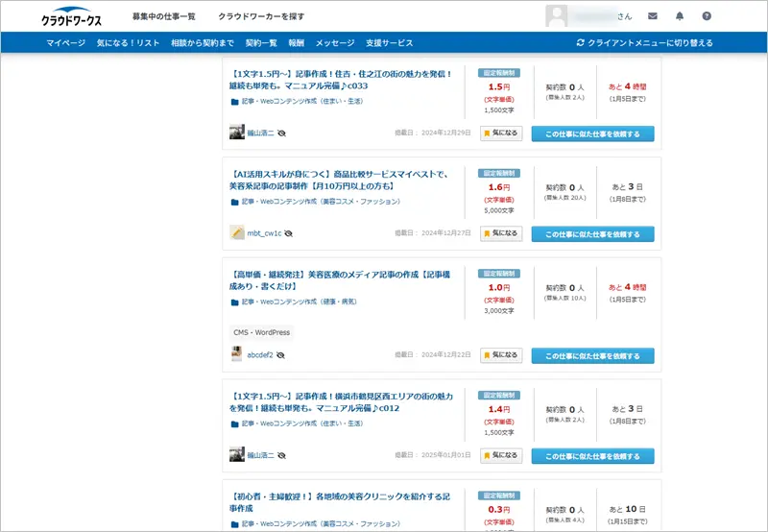Open the messages envelope icon in header
This screenshot has width=768, height=532.
[653, 16]
